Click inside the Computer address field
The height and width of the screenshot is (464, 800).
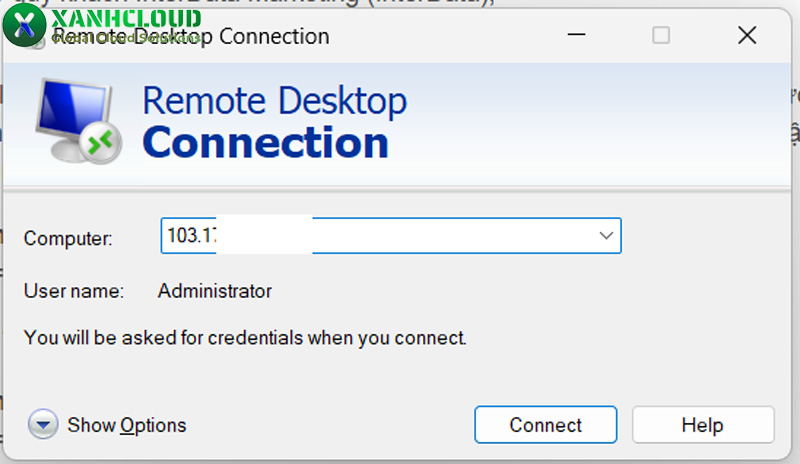click(x=400, y=236)
